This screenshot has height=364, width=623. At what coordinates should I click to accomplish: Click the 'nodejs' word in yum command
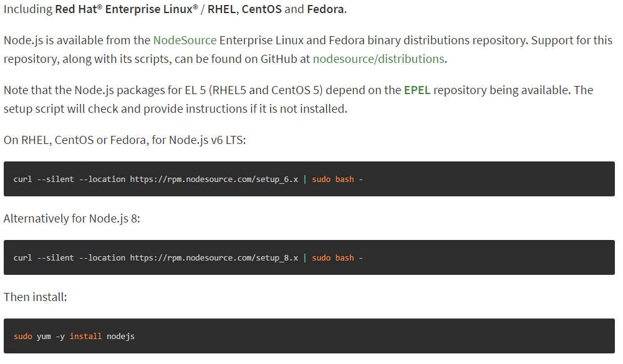tap(120, 337)
